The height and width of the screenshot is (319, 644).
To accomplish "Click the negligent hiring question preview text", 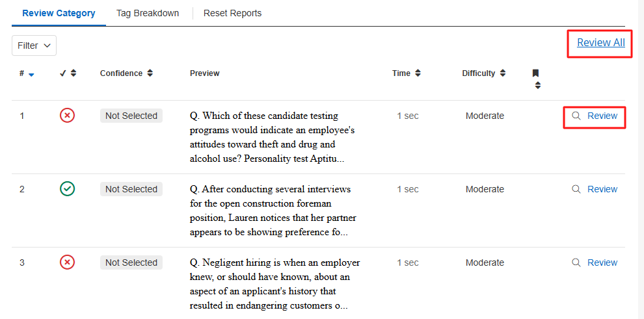I will [275, 284].
